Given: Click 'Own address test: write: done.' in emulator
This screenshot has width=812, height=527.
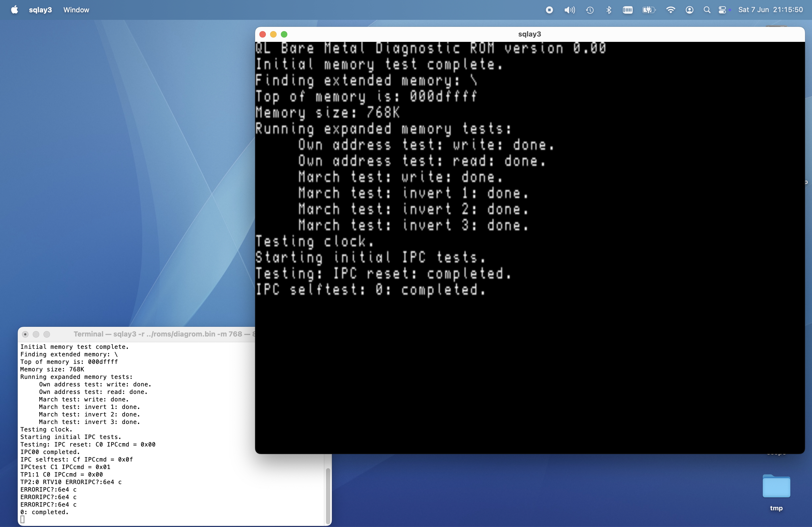Looking at the screenshot, I should pyautogui.click(x=426, y=145).
